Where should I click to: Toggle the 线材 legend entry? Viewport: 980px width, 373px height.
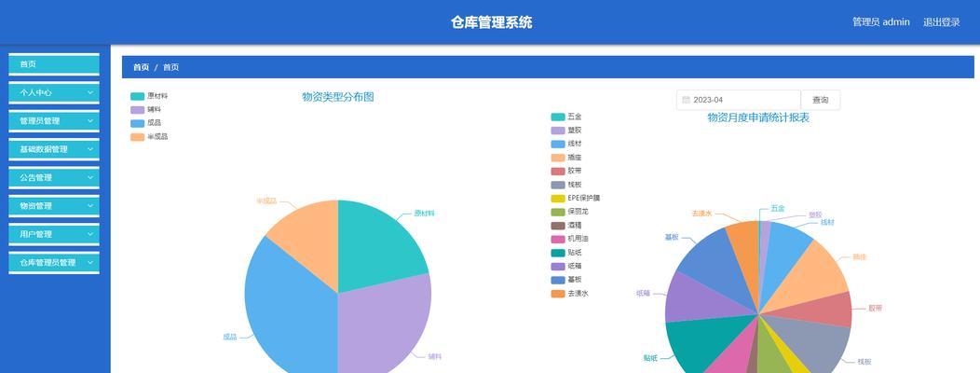click(566, 144)
